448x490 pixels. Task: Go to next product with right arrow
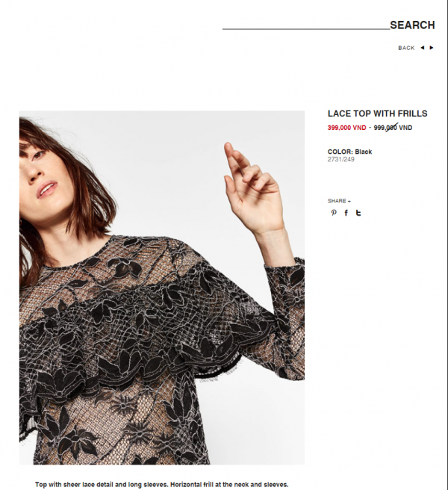[432, 48]
